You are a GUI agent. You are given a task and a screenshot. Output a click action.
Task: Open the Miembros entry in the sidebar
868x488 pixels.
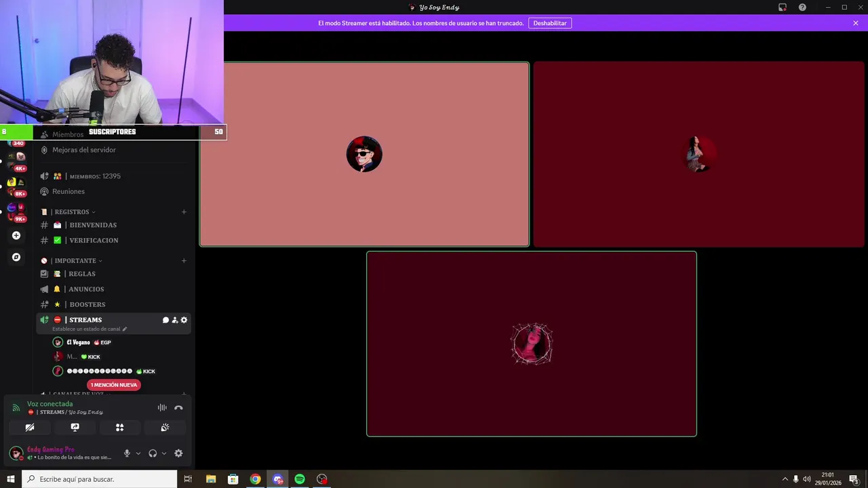(x=68, y=134)
